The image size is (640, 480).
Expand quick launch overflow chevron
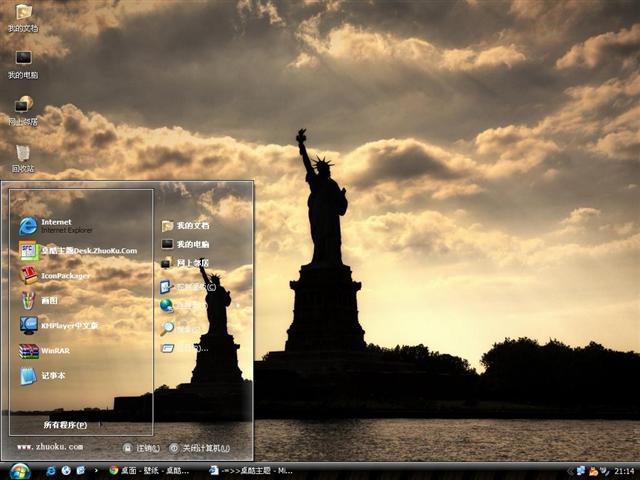(96, 471)
